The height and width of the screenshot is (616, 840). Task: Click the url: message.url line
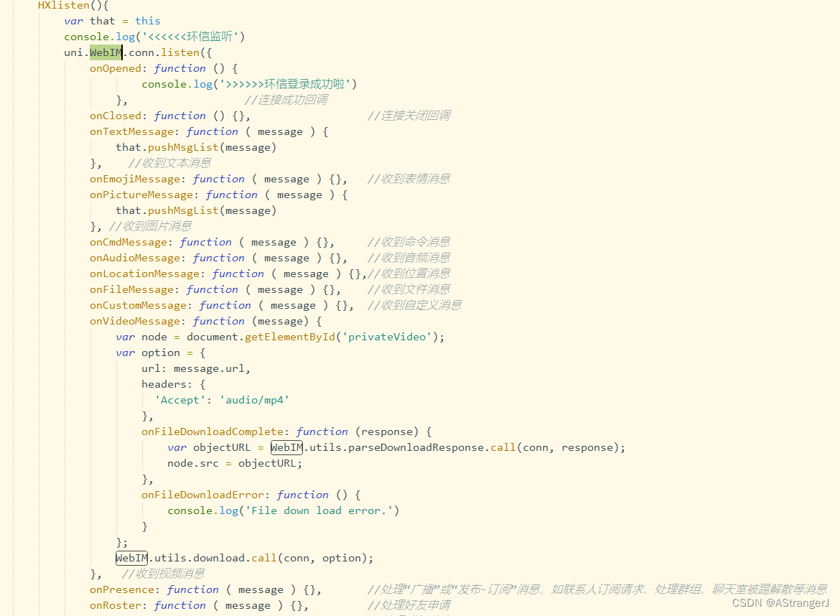[x=195, y=368]
